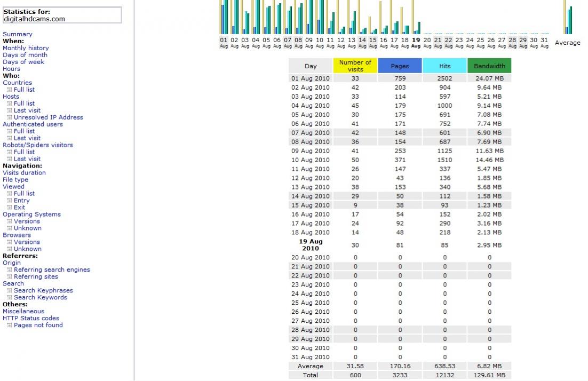Click the 2502 hits value
This screenshot has height=381, width=588.
(445, 78)
